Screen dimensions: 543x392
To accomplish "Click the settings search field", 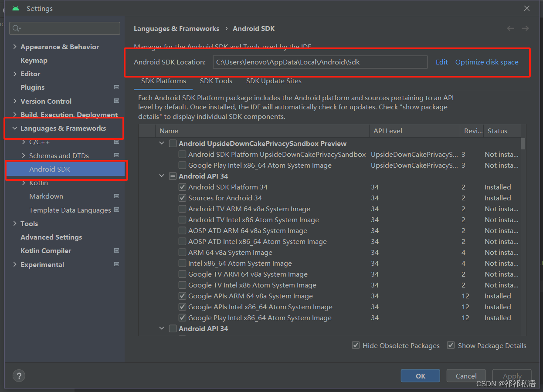I will [x=64, y=28].
